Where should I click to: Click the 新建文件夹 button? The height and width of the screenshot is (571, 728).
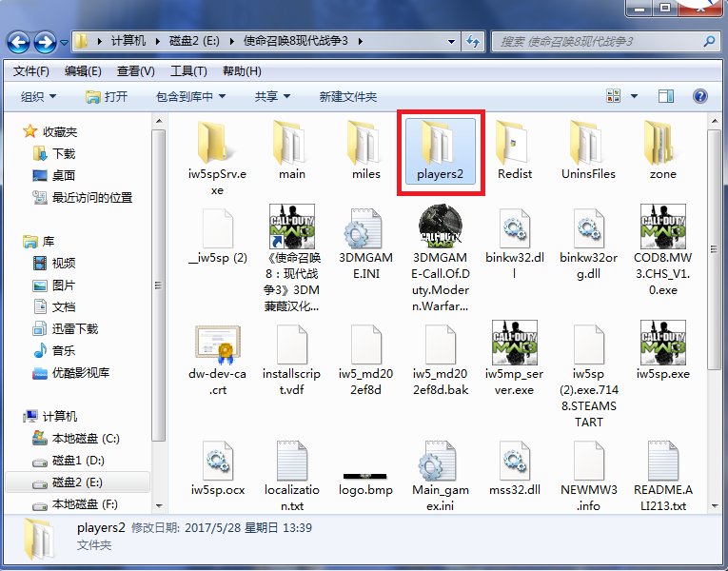tap(347, 96)
